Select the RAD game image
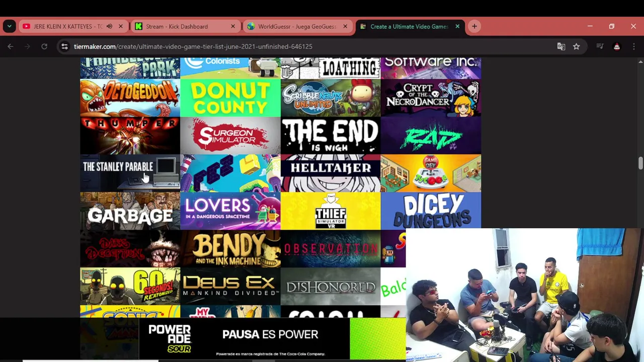644x362 pixels. [x=431, y=135]
